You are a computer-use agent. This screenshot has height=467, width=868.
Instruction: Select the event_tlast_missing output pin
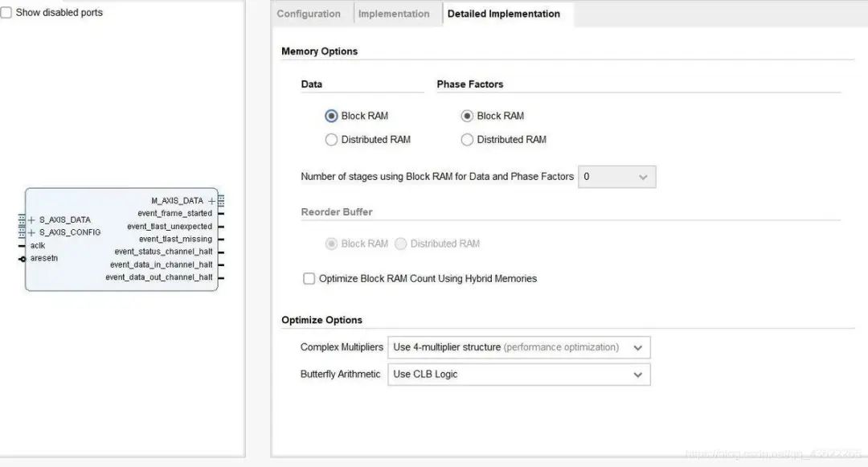pos(220,240)
